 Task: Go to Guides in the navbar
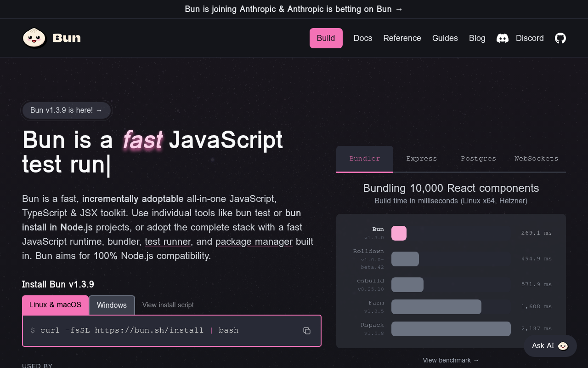tap(445, 38)
